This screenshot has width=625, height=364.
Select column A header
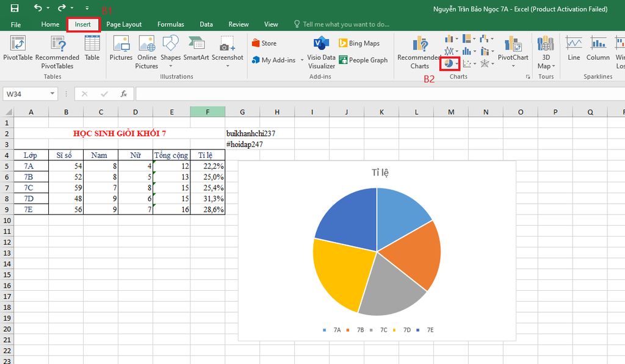click(31, 112)
